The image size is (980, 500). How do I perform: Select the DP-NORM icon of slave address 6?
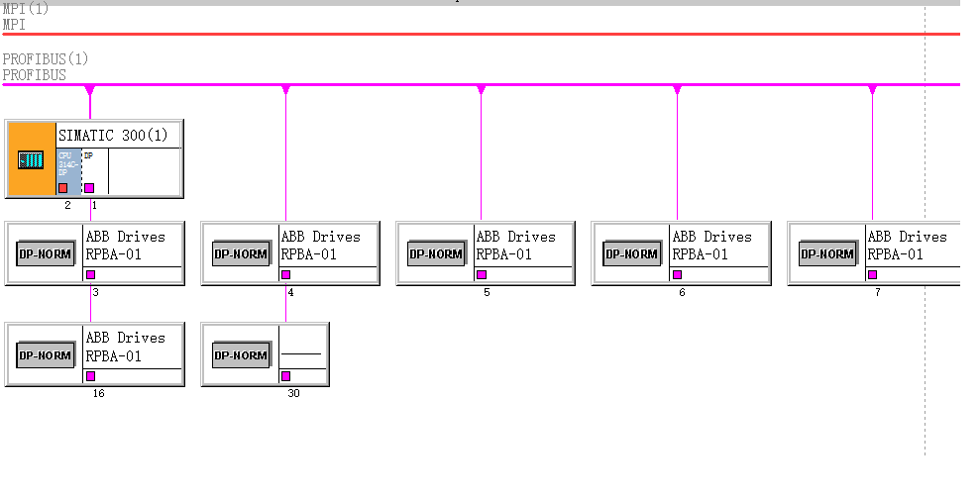click(631, 253)
